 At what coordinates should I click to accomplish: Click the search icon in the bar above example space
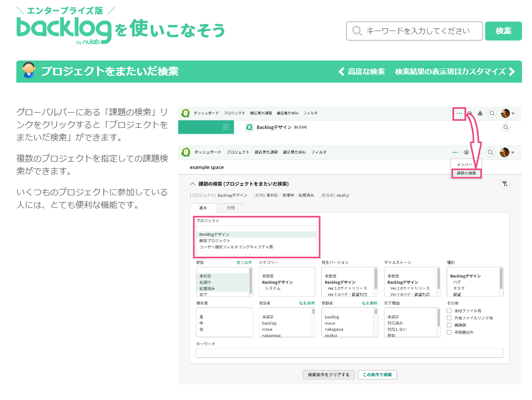(x=490, y=152)
